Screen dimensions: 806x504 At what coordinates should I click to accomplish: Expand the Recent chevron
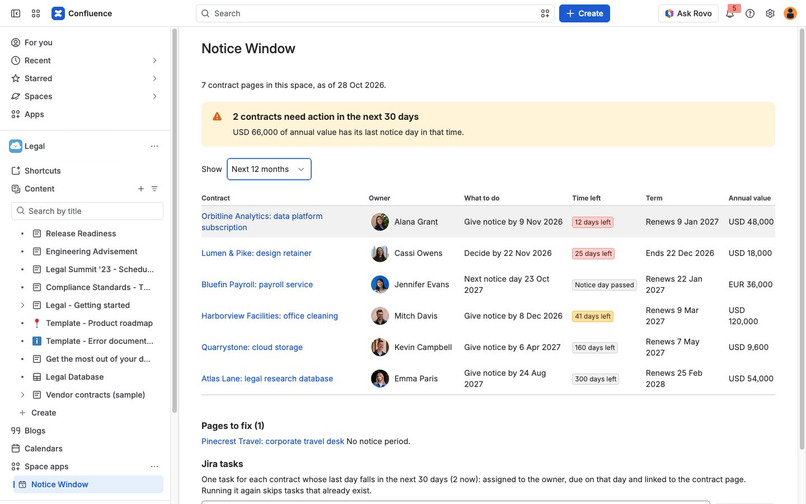click(154, 61)
